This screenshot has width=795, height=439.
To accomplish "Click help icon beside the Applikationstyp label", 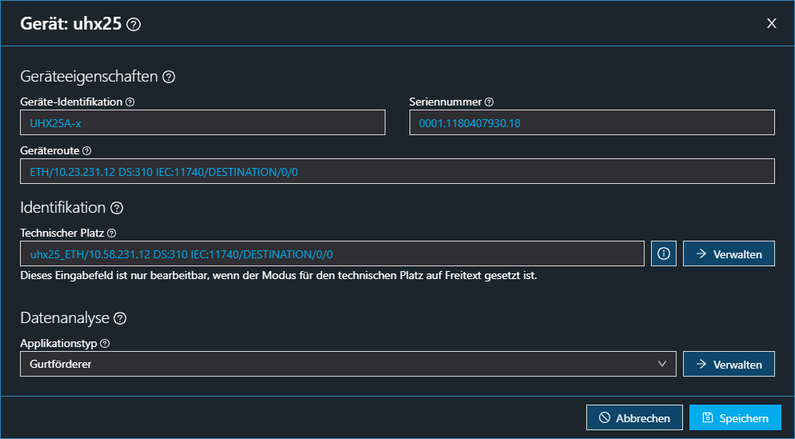I will pos(105,343).
